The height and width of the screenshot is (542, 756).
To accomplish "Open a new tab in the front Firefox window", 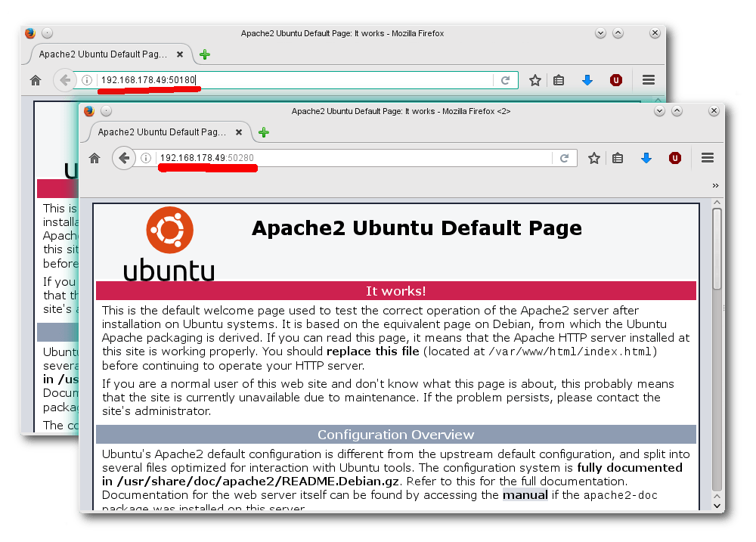I will click(264, 132).
